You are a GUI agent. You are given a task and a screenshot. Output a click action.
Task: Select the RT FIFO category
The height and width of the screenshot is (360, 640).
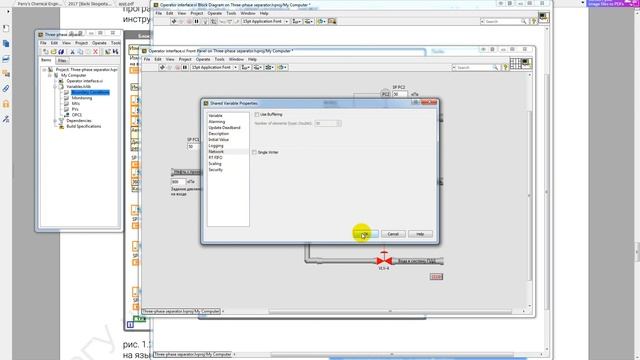216,158
